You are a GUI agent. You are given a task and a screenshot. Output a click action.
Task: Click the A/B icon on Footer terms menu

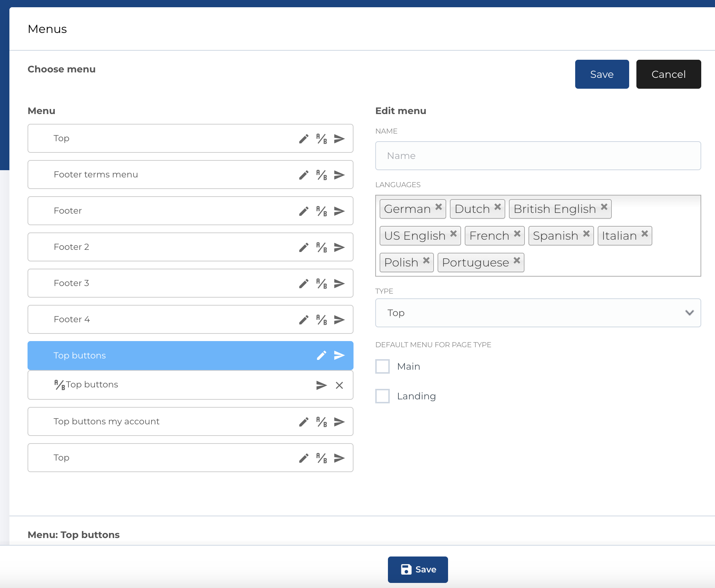pos(321,175)
